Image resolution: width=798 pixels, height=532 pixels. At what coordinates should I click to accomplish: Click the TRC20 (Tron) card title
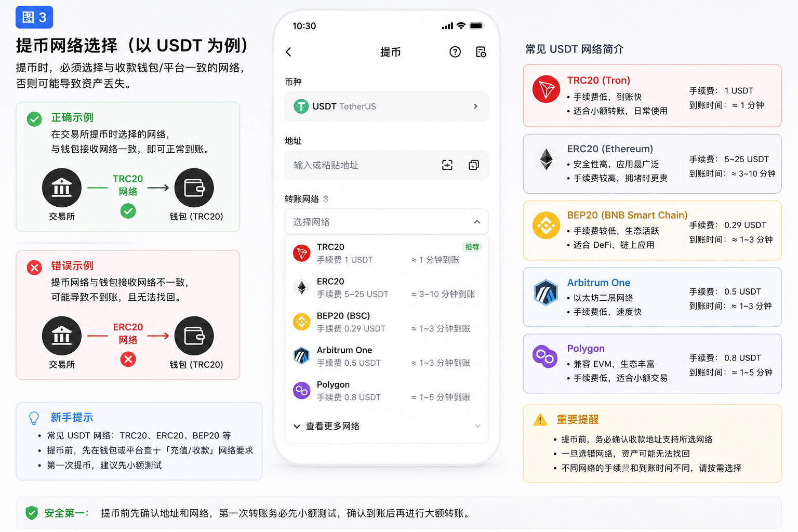click(x=598, y=81)
